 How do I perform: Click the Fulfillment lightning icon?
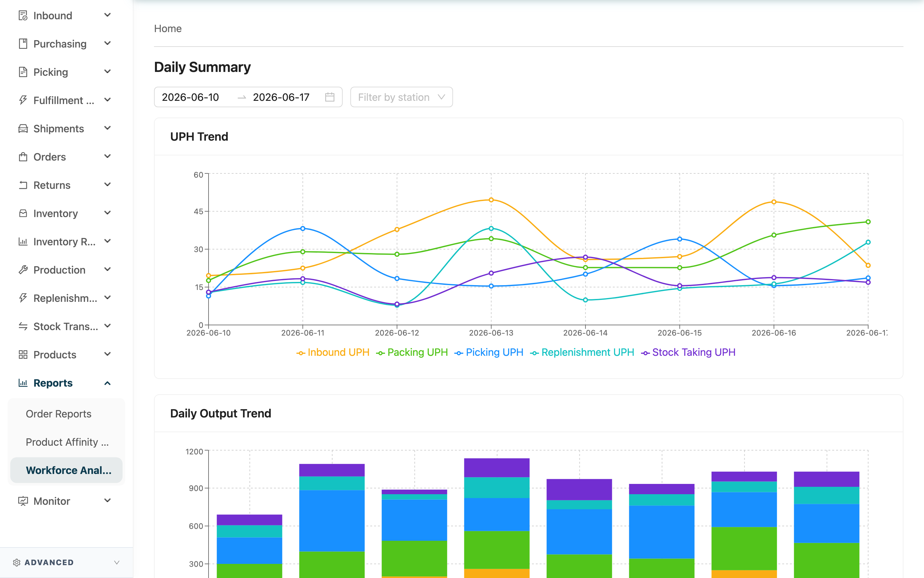(23, 101)
